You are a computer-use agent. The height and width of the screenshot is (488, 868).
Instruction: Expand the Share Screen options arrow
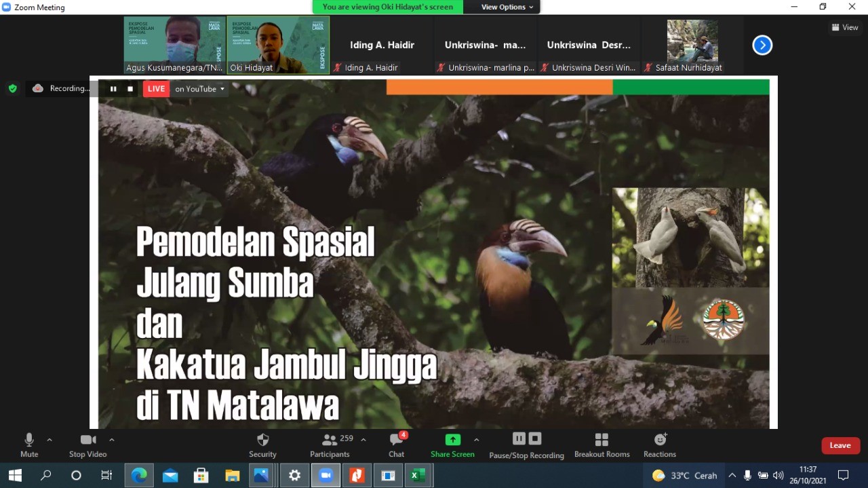coord(476,440)
